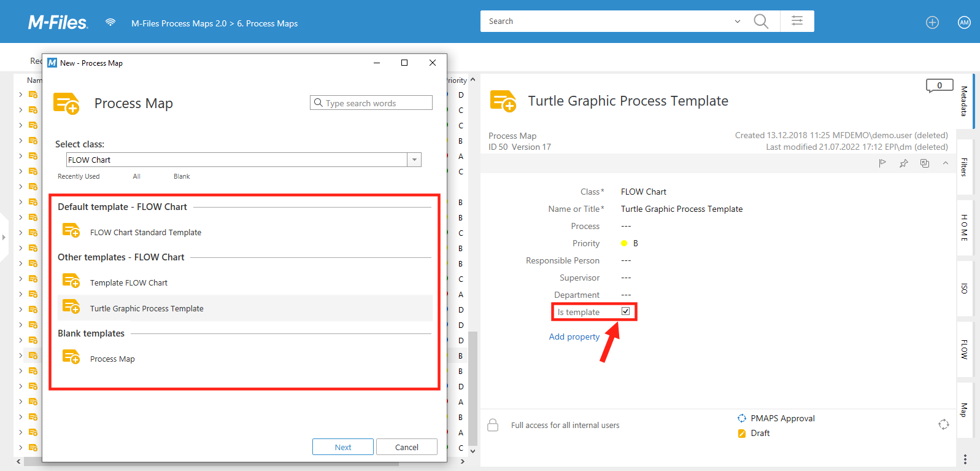This screenshot has width=980, height=471.
Task: Pop out the metadata card window icon
Action: coord(925,163)
